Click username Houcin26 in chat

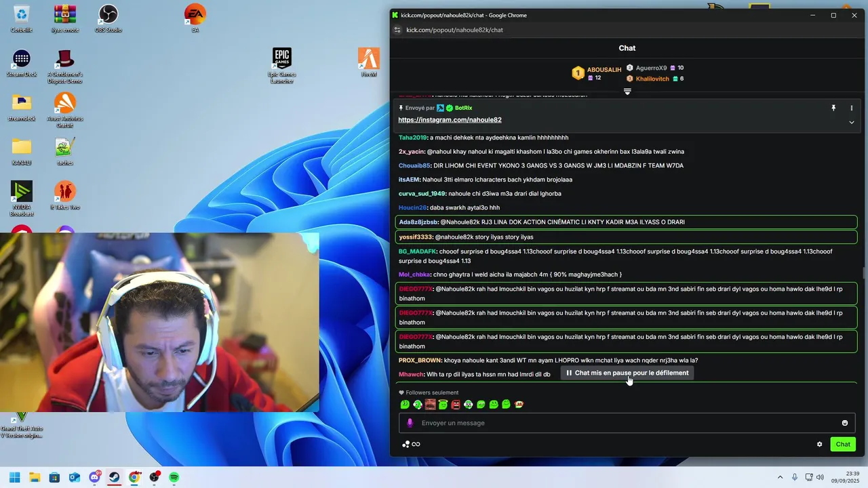point(412,207)
